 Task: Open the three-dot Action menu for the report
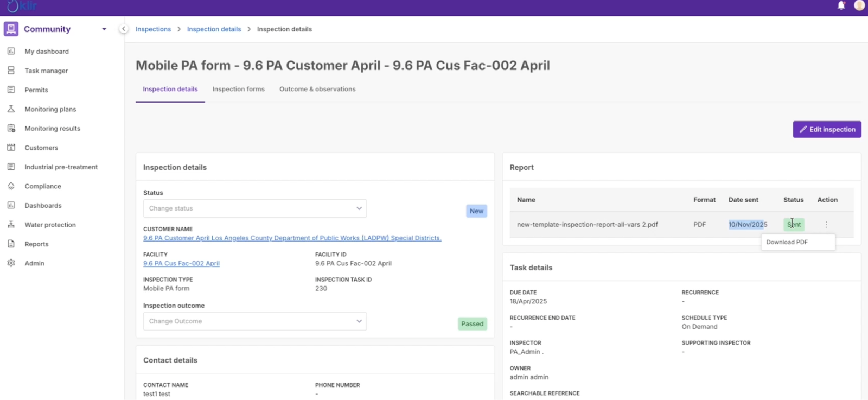[x=826, y=225]
